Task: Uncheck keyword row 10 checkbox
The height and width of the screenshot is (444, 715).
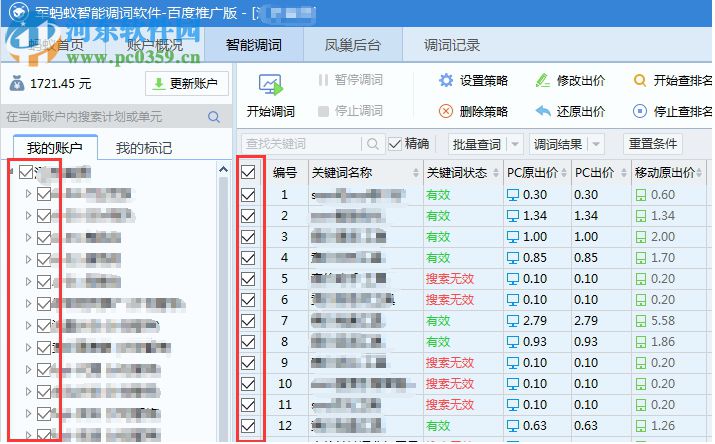Action: point(248,384)
